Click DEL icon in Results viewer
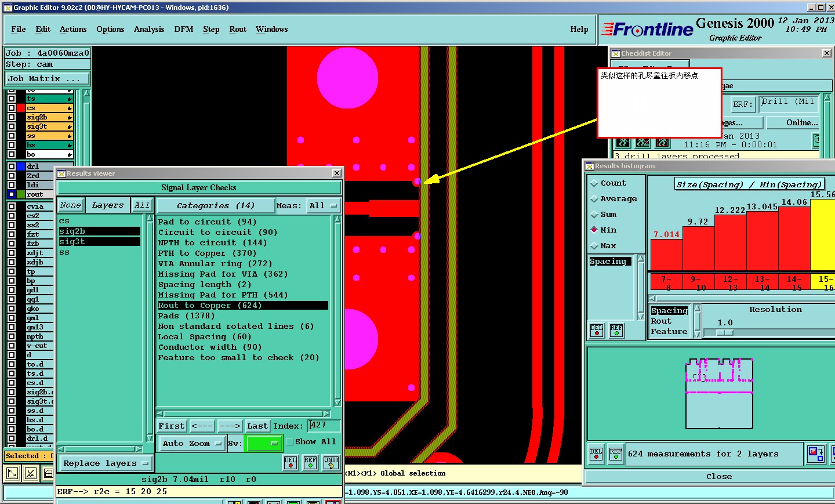Viewport: 835px width, 504px height. (291, 462)
